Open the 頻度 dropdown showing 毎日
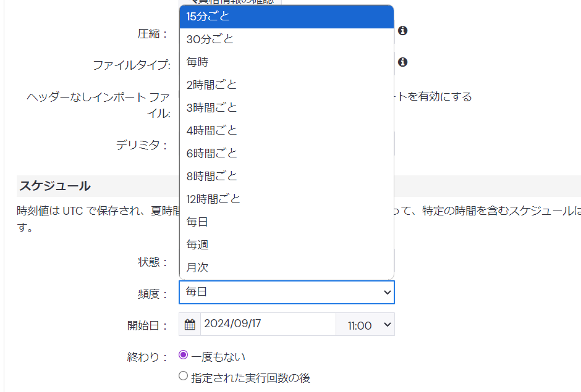 tap(286, 292)
